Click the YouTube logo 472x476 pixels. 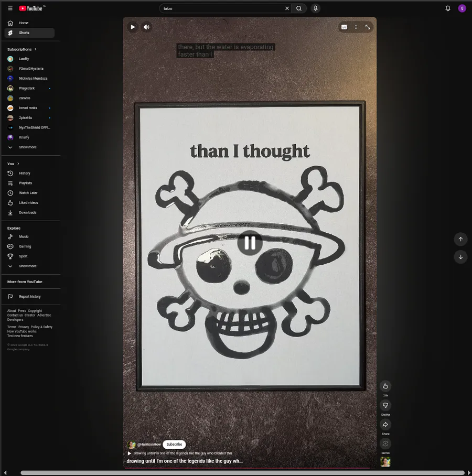[x=30, y=8]
